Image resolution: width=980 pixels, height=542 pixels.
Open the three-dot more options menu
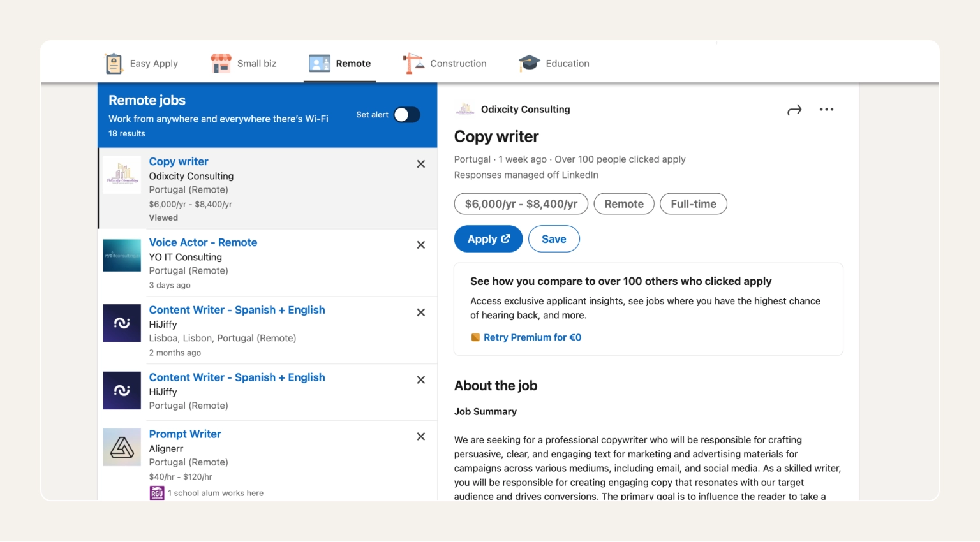tap(827, 110)
